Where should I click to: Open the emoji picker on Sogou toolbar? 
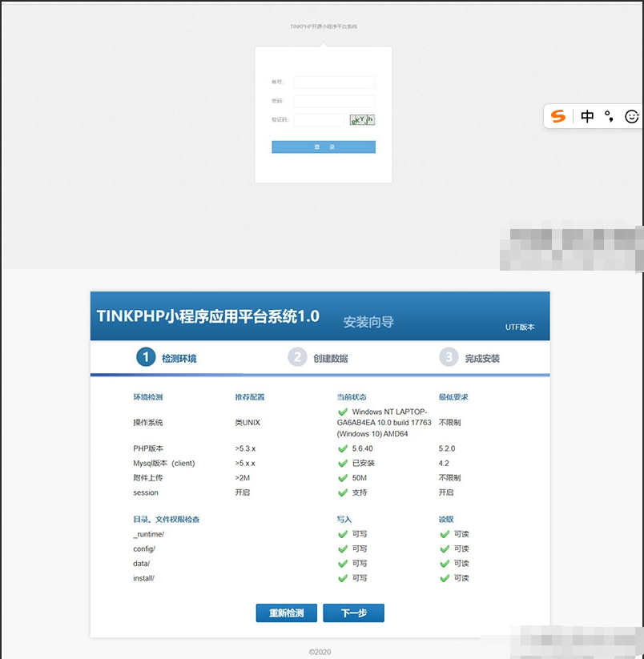[x=632, y=116]
